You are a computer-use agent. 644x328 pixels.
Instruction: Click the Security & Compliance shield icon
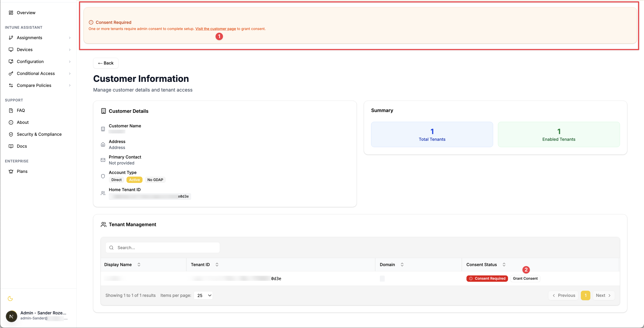(11, 134)
